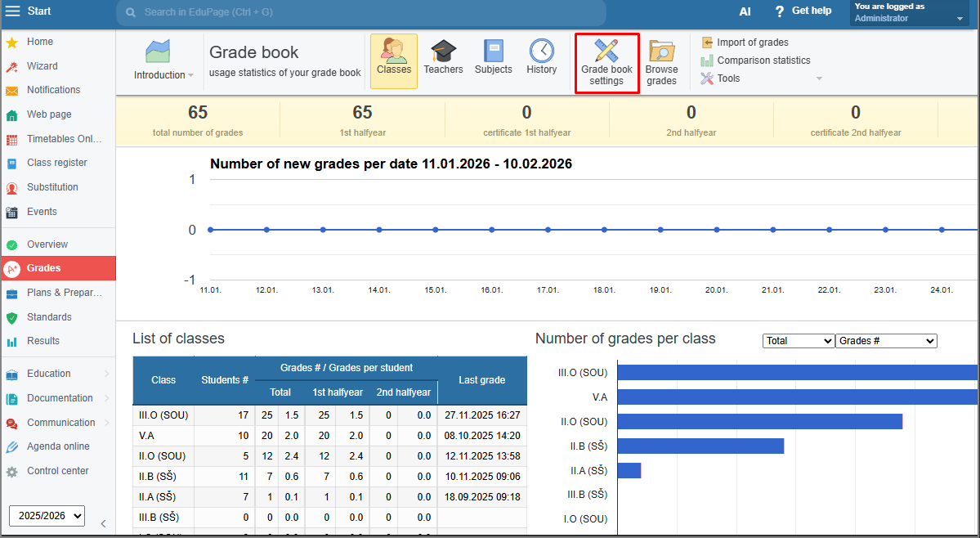
Task: Go to Substitution in sidebar
Action: point(52,187)
